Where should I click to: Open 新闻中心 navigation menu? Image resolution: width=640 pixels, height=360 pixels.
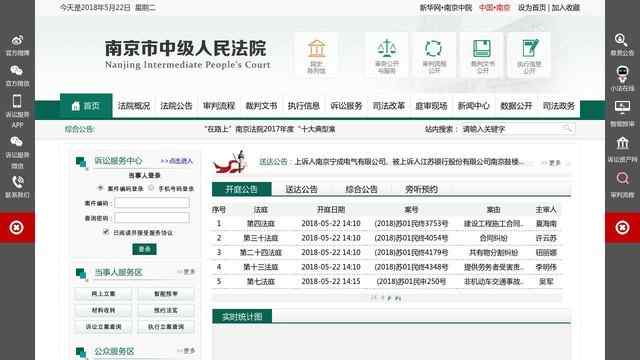click(473, 106)
